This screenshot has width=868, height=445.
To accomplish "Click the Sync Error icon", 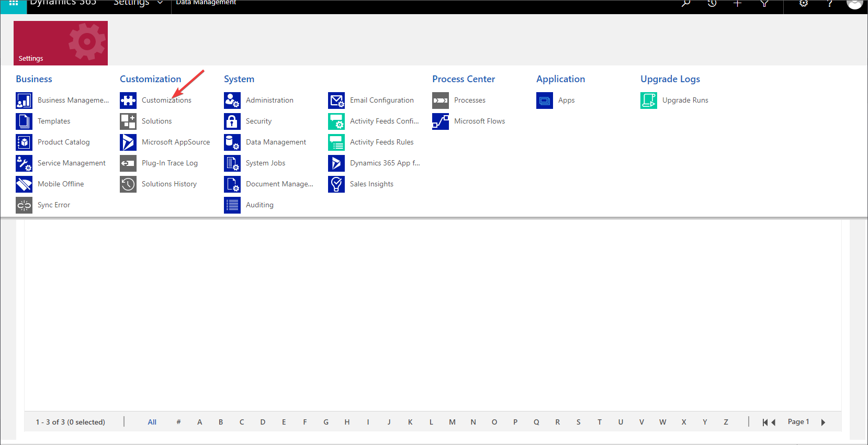I will (x=24, y=205).
